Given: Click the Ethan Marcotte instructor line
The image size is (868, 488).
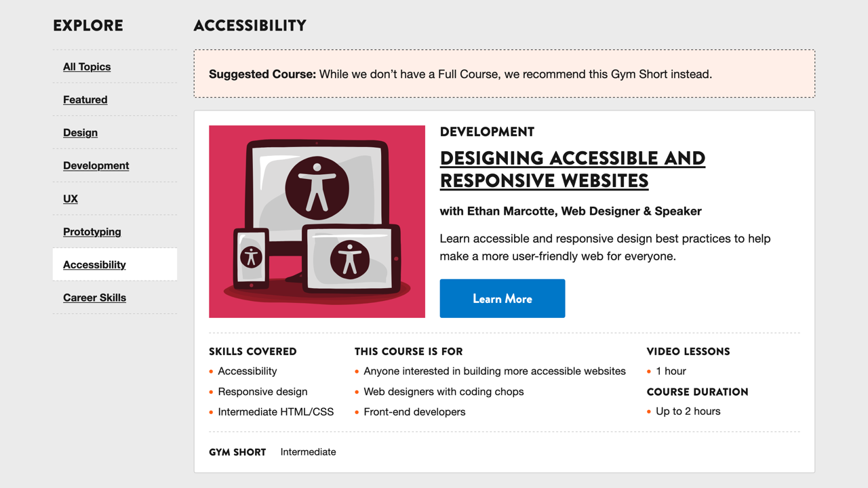Looking at the screenshot, I should coord(570,211).
